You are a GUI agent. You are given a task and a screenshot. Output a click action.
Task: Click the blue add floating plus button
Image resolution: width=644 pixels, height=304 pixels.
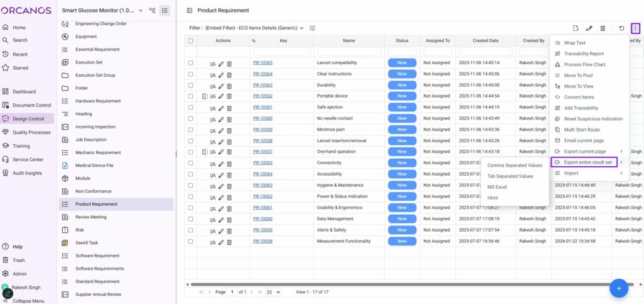tap(619, 288)
